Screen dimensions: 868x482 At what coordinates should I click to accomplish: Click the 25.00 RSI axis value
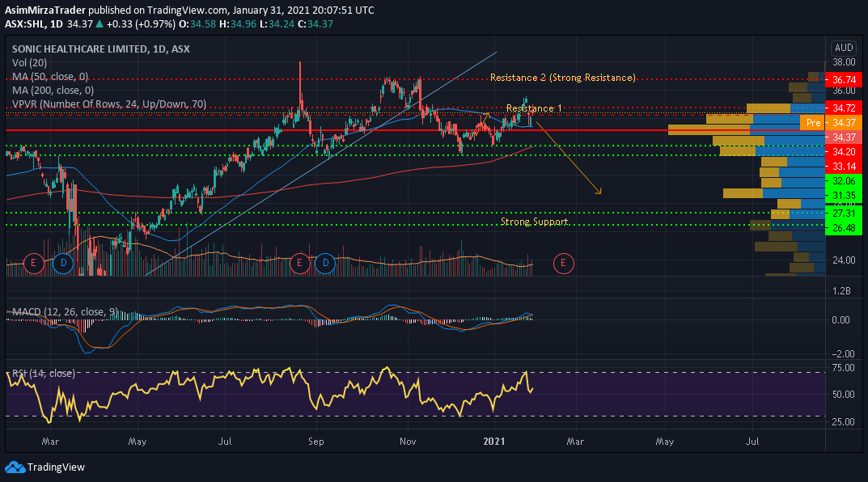tap(844, 421)
